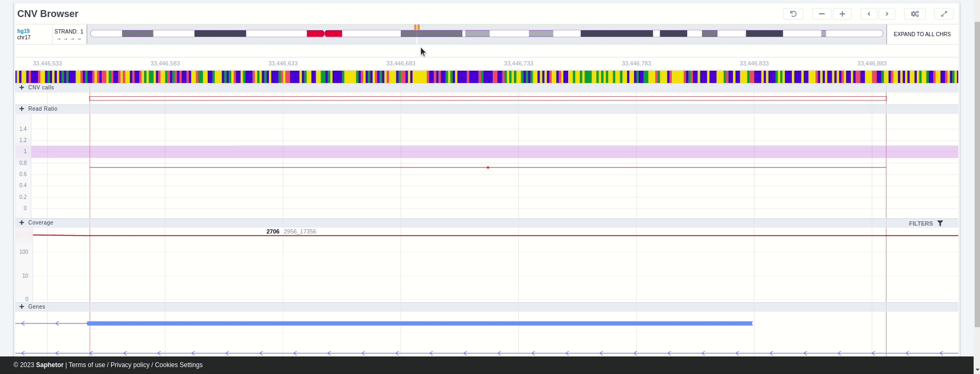980x374 pixels.
Task: Select the blue gene exon bar
Action: (x=420, y=323)
